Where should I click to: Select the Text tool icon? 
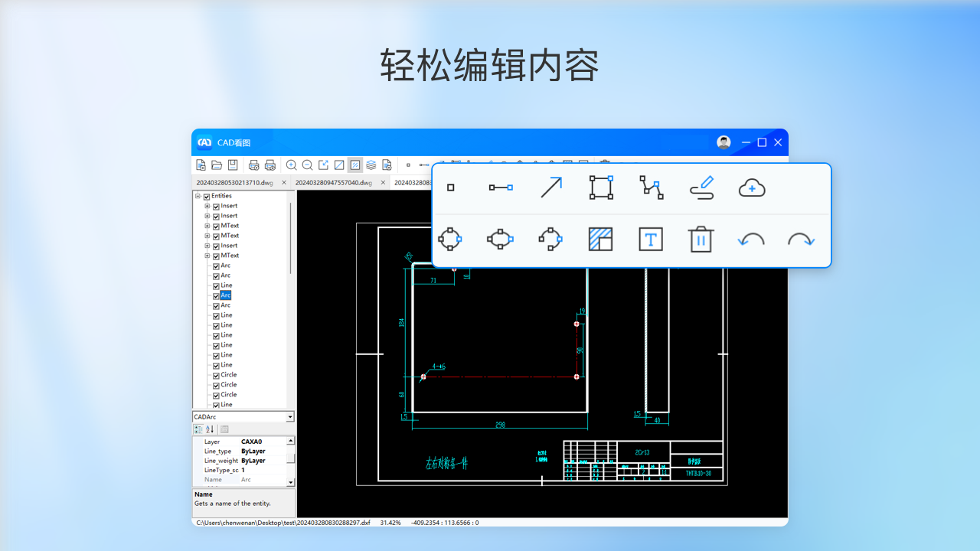pyautogui.click(x=651, y=240)
